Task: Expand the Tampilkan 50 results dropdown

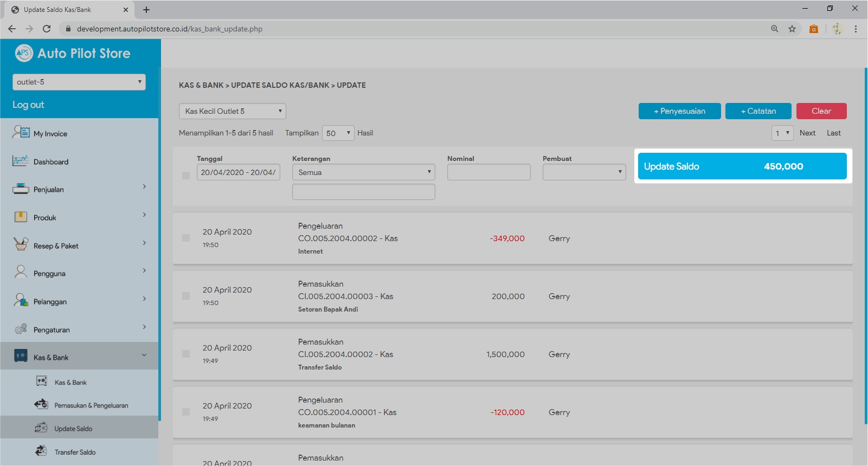Action: (x=338, y=133)
